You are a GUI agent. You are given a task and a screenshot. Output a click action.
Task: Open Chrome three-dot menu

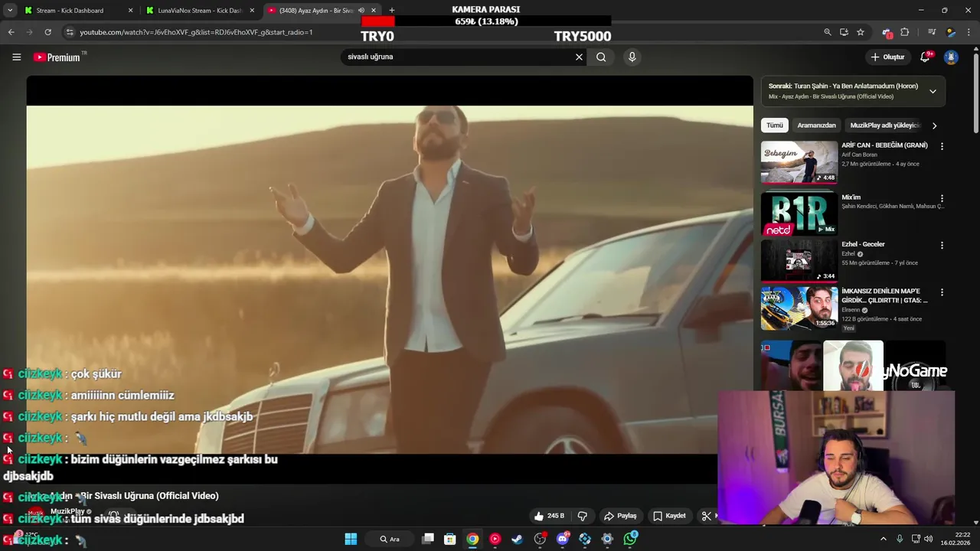point(969,32)
